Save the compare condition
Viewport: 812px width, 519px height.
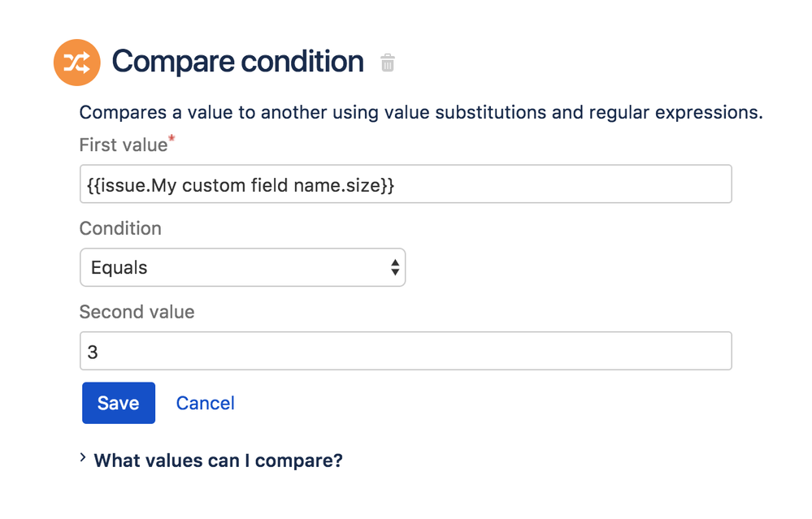tap(119, 403)
